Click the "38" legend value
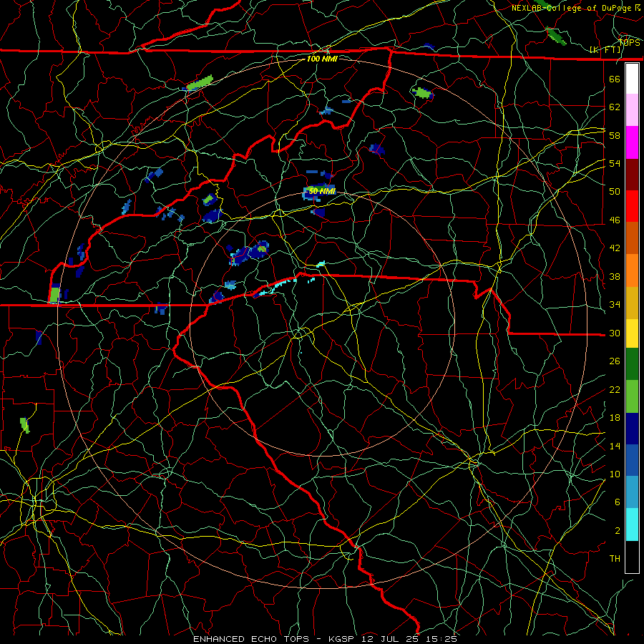 (615, 276)
